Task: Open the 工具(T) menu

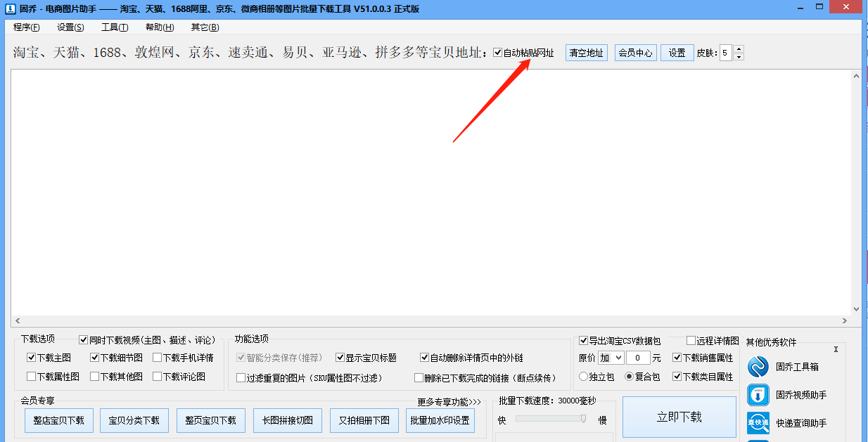Action: coord(115,27)
